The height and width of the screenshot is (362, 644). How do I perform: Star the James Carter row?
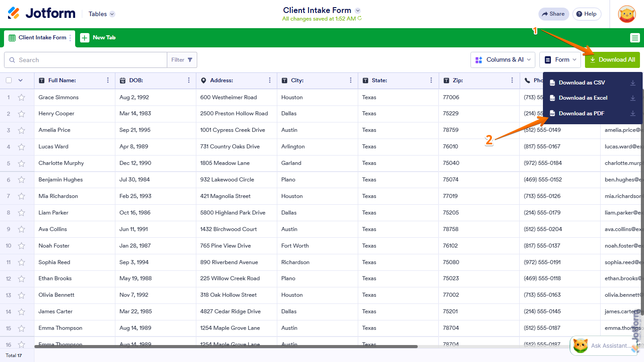click(21, 312)
